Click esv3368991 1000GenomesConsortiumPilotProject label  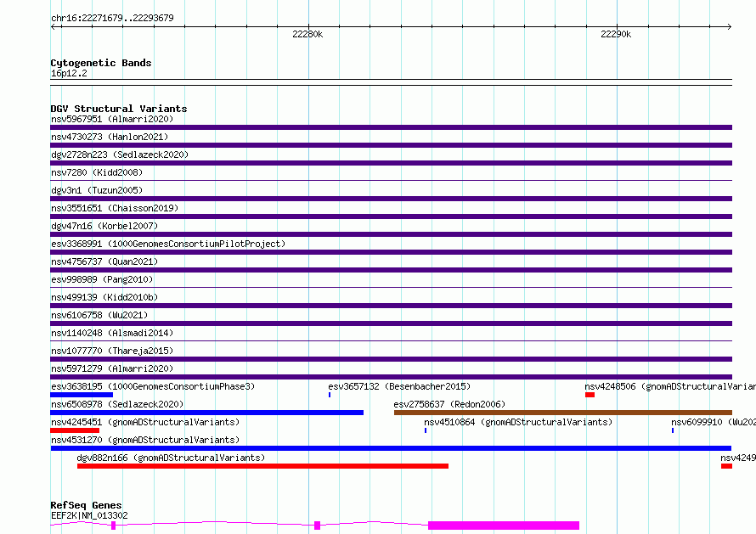tap(168, 244)
